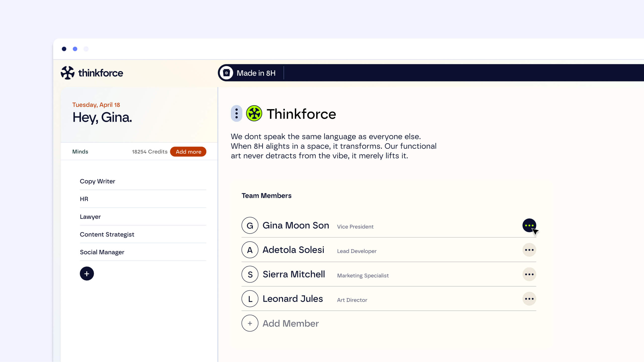Select the HR mind
644x362 pixels.
pos(84,199)
